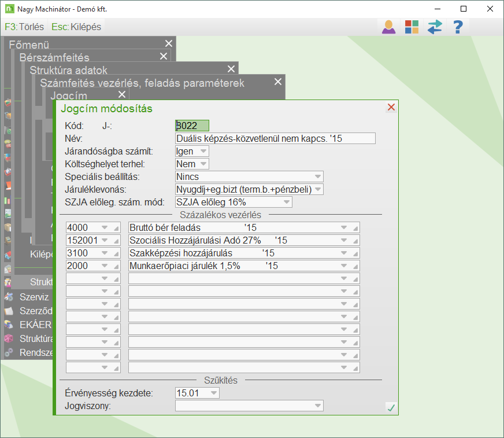Click the Szerviz wrench icon
Screen dimensions: 504x438
[9, 297]
